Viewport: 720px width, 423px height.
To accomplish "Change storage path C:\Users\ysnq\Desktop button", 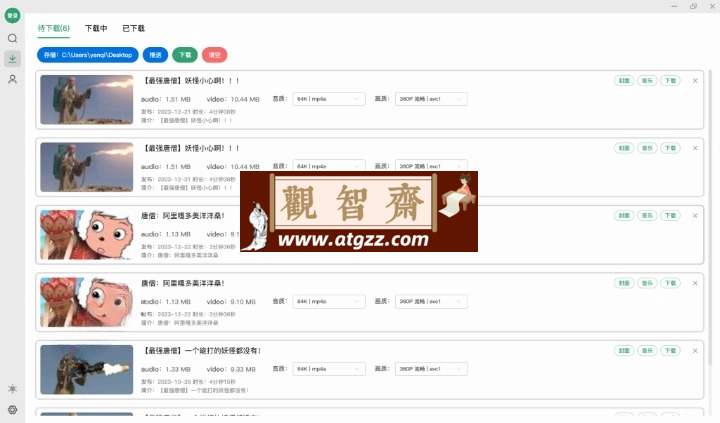I will [88, 55].
